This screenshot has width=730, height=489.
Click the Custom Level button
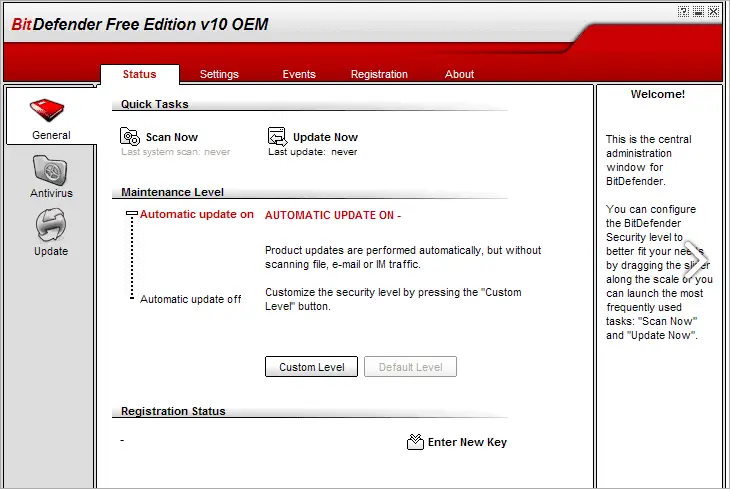pos(311,367)
